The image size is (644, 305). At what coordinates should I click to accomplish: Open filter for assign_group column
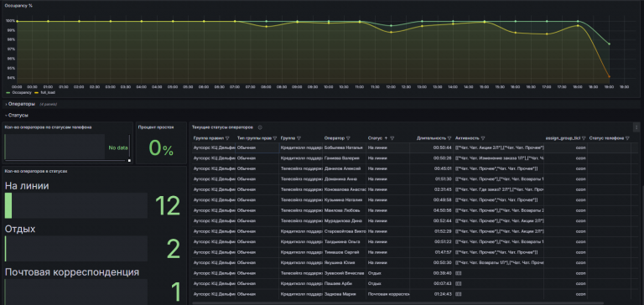point(584,138)
